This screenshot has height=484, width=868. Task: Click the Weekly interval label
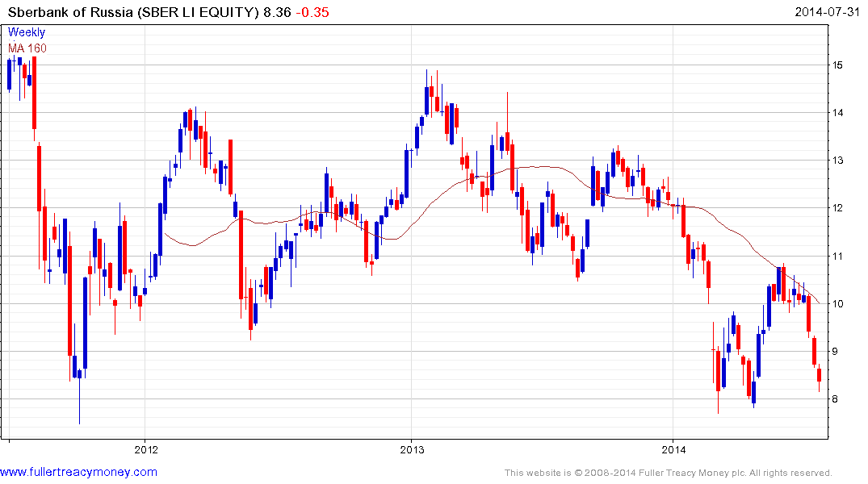coord(27,32)
